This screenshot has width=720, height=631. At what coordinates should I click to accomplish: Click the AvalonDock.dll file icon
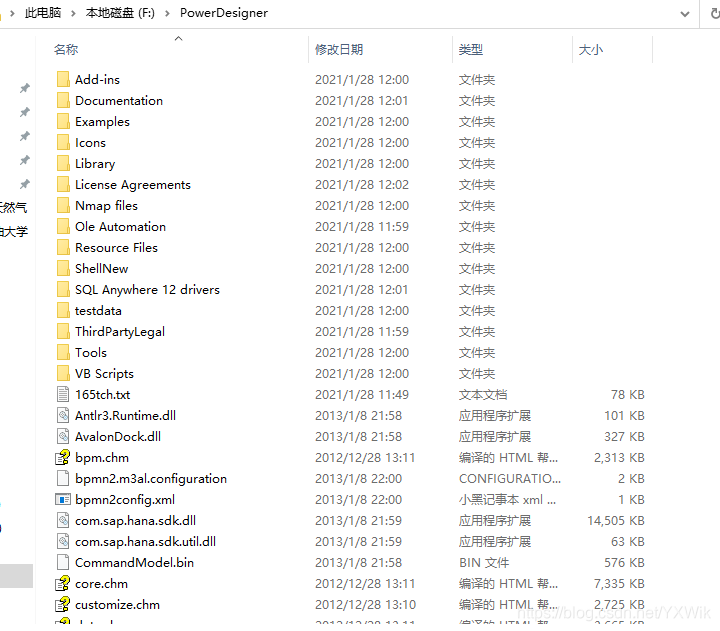63,437
